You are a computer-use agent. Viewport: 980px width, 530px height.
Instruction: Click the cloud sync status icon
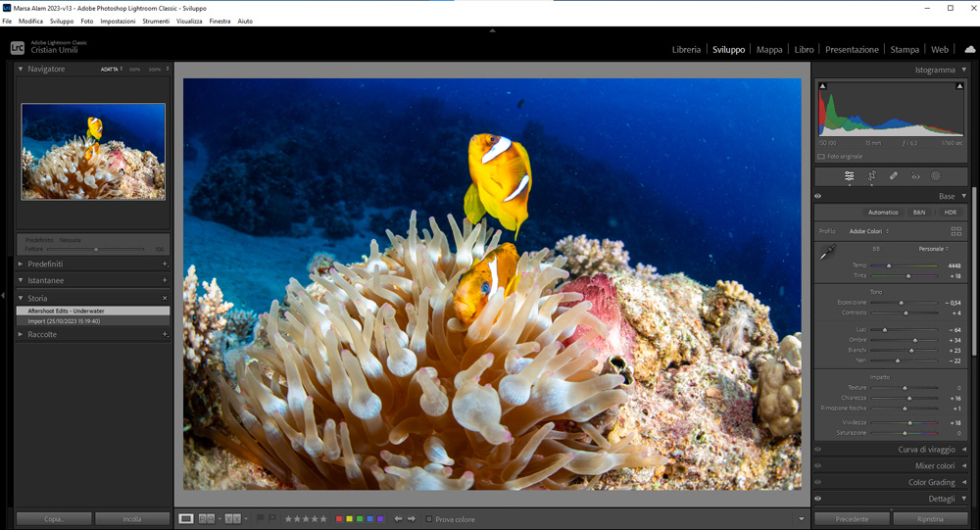point(969,49)
